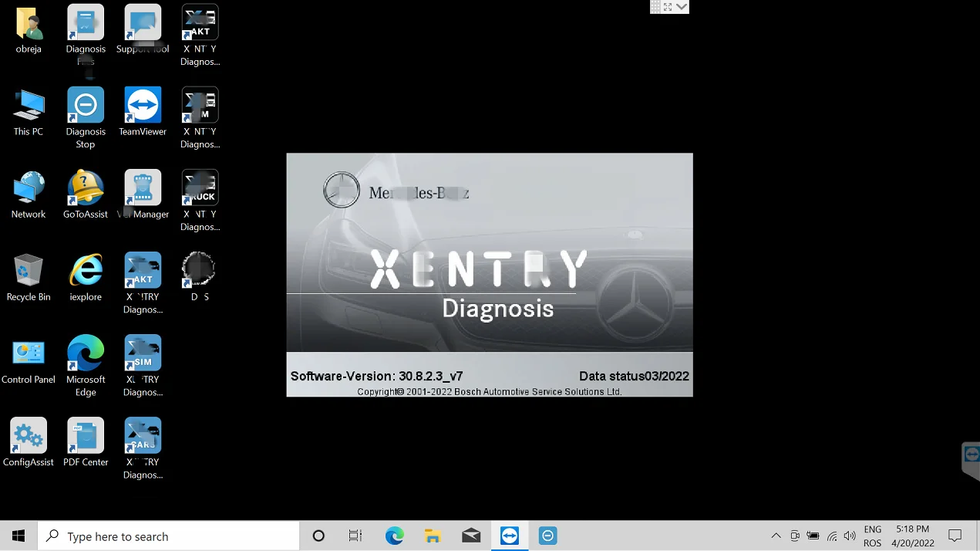Click the Meet Now tray icon
Screen dimensions: 980x551
click(x=795, y=536)
